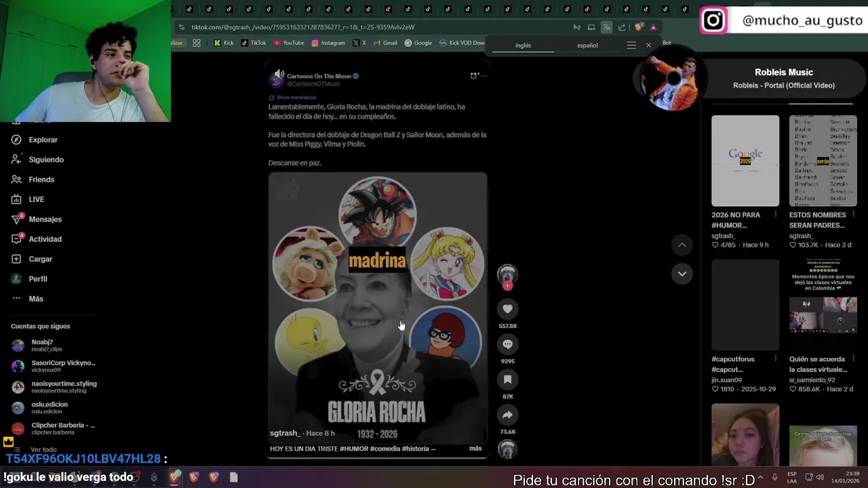Select 'español' translation tab
868x488 pixels.
click(x=587, y=45)
